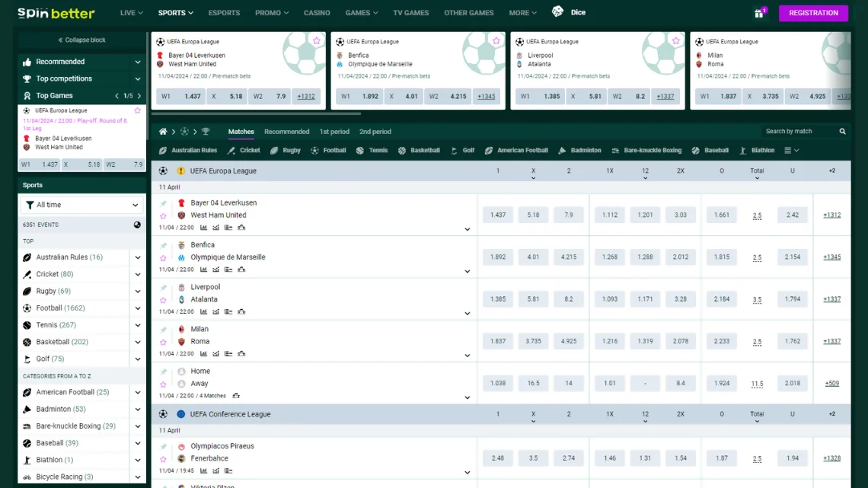Expand the Liverpool vs Atalanta match markets
The image size is (868, 488).
pos(468,313)
